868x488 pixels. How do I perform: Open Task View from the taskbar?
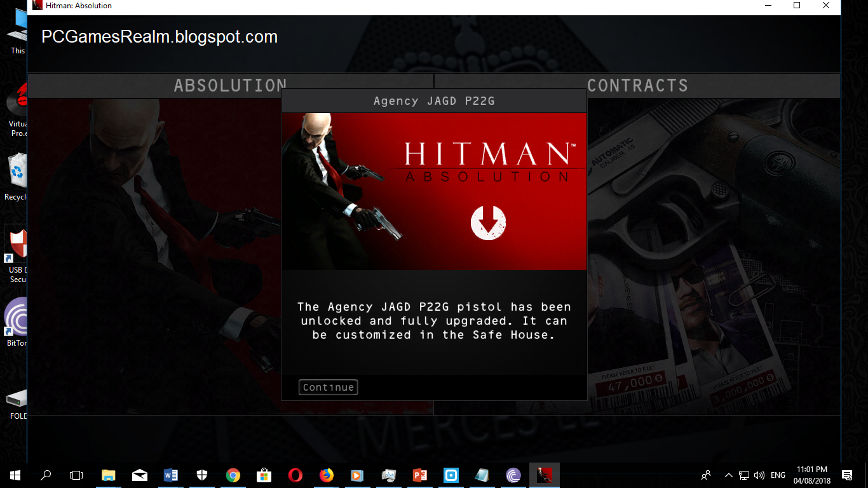coord(76,475)
